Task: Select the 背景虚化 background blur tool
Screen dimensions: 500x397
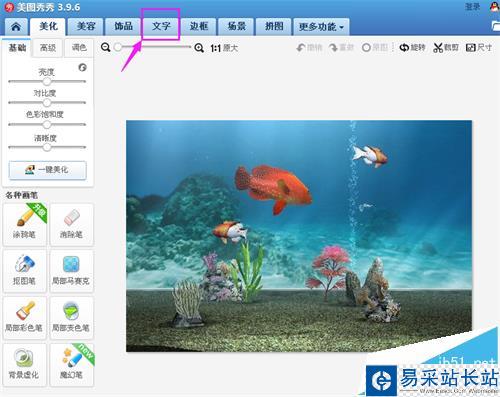Action: [x=24, y=365]
